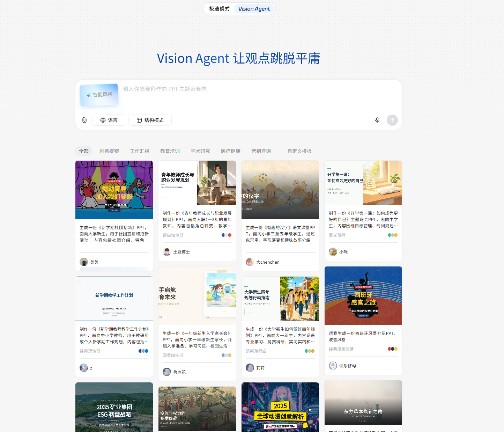Open the 2035 矿业集团 ESG thumbnail
Image resolution: width=504 pixels, height=432 pixels.
(114, 407)
